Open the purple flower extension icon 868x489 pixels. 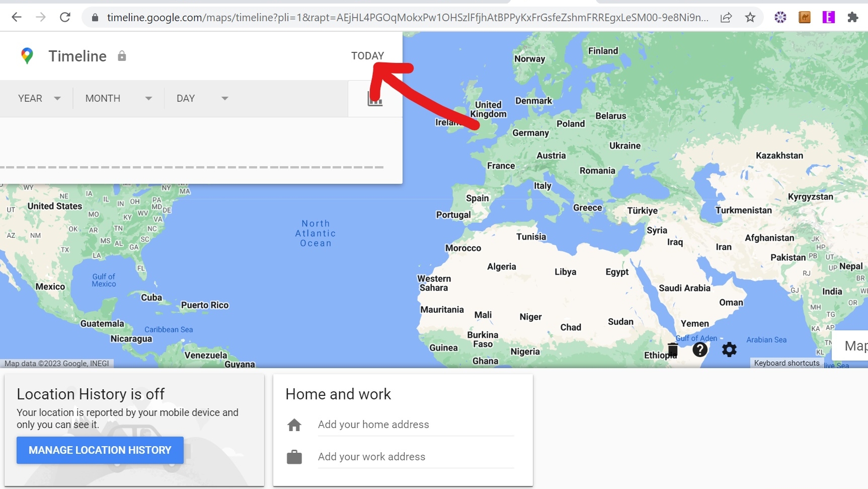(x=780, y=18)
